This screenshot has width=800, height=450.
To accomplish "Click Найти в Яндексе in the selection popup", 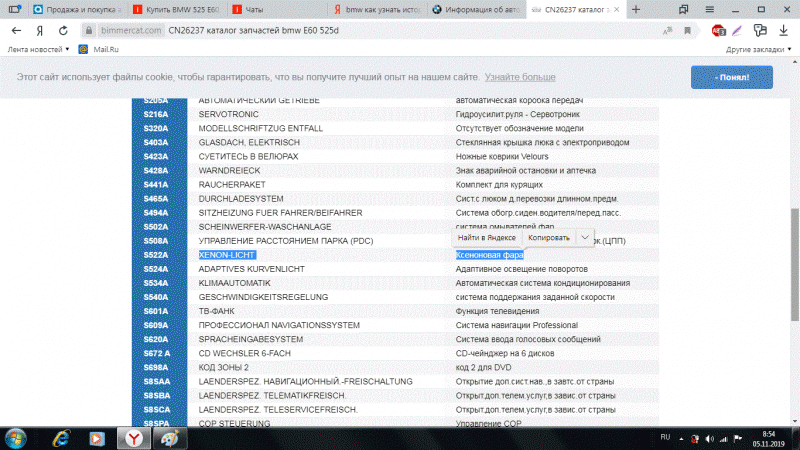I will (487, 238).
